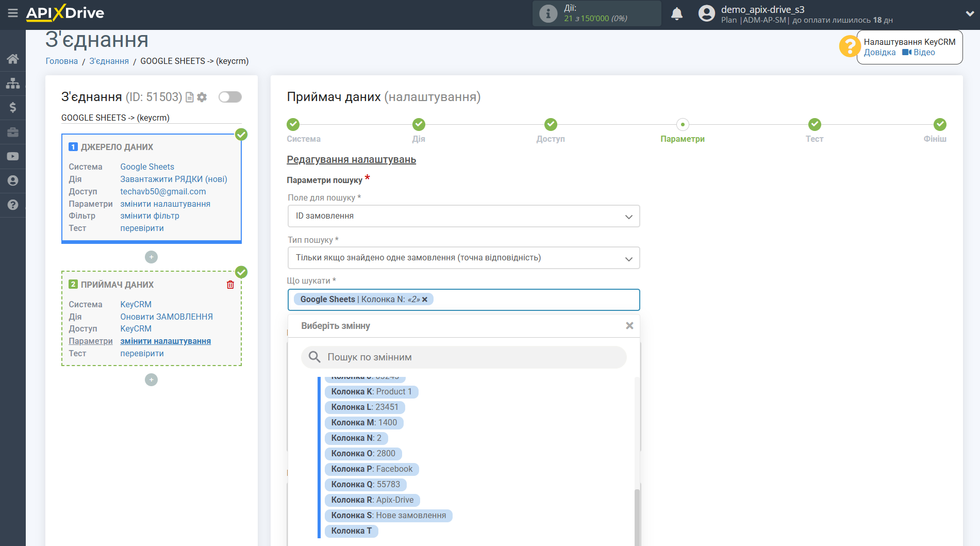Click receiver змінити налаштування link
980x546 pixels.
165,341
